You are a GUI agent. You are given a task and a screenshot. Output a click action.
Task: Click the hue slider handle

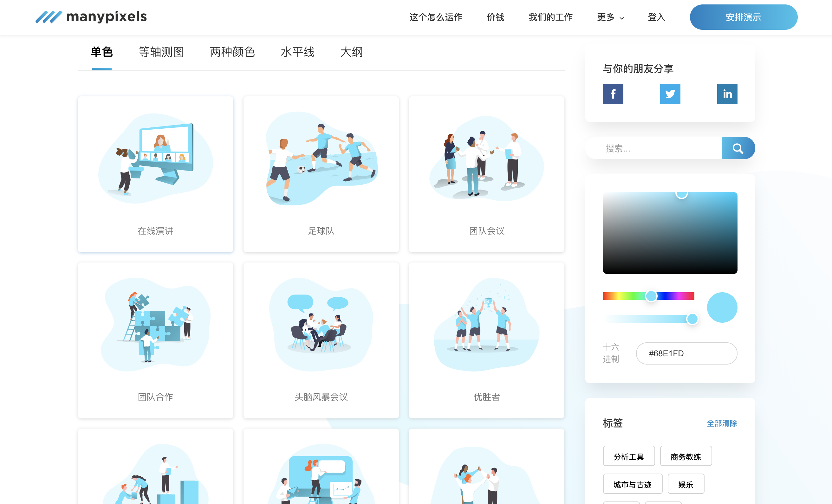[651, 296]
